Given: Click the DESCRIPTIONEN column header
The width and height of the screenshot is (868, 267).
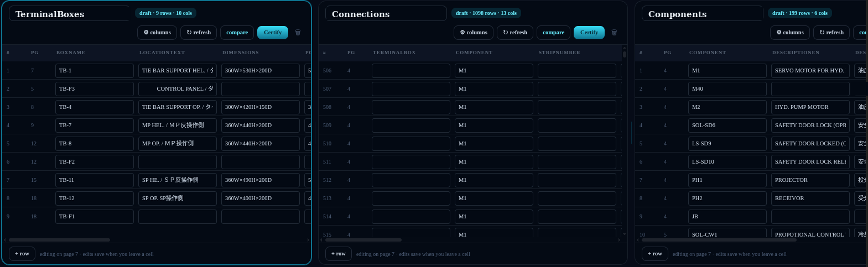Looking at the screenshot, I should tap(796, 53).
